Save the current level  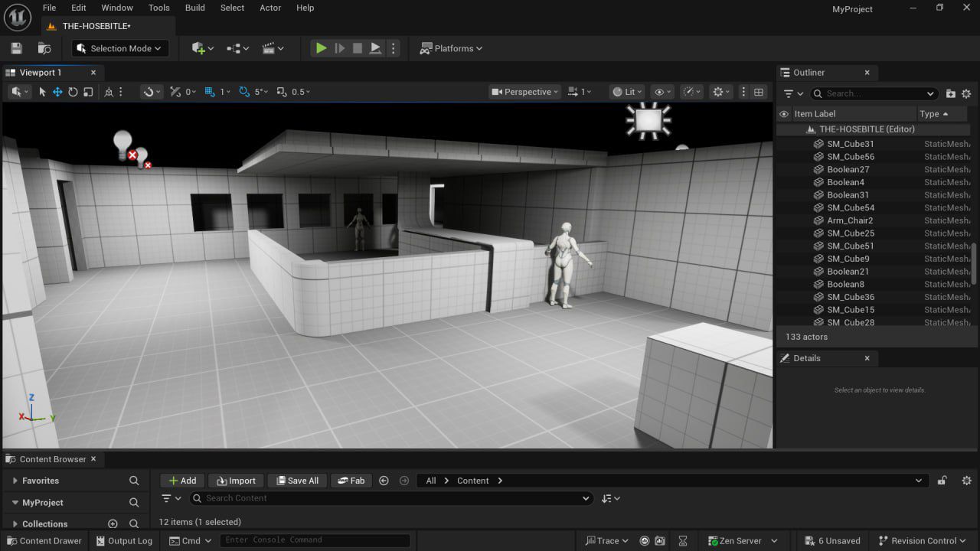tap(15, 47)
